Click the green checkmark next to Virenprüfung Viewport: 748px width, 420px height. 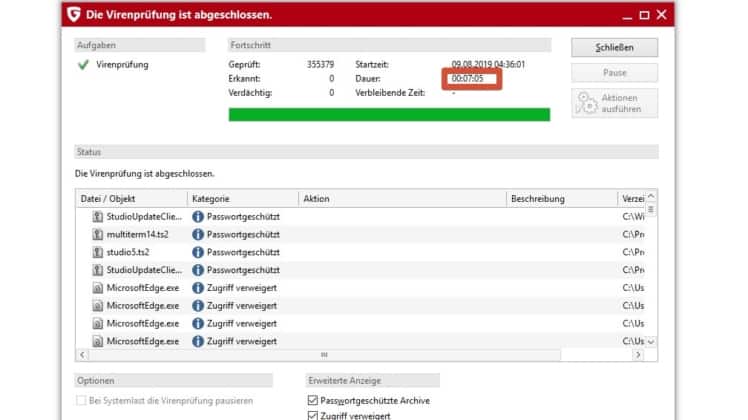pyautogui.click(x=83, y=64)
